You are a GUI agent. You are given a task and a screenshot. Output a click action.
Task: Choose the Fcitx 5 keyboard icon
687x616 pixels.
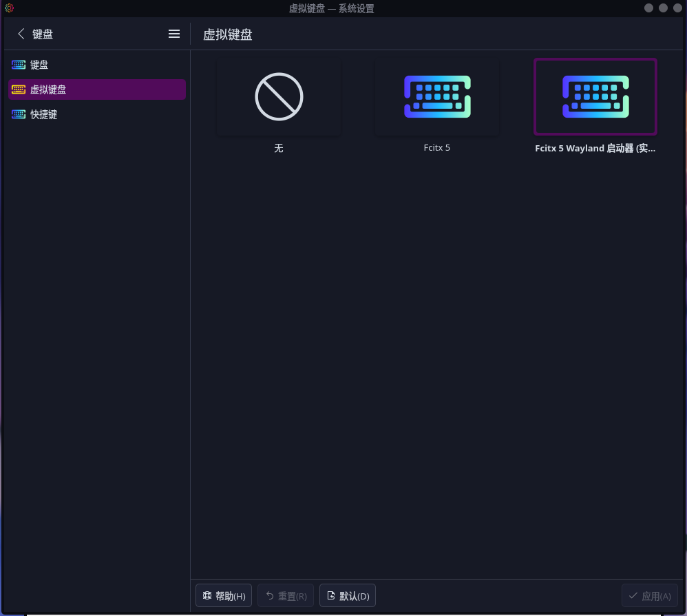437,97
